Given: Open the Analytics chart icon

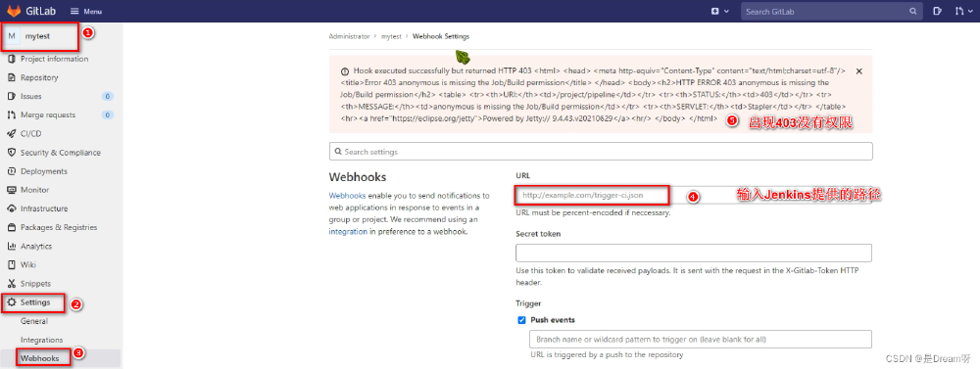Looking at the screenshot, I should tap(11, 246).
